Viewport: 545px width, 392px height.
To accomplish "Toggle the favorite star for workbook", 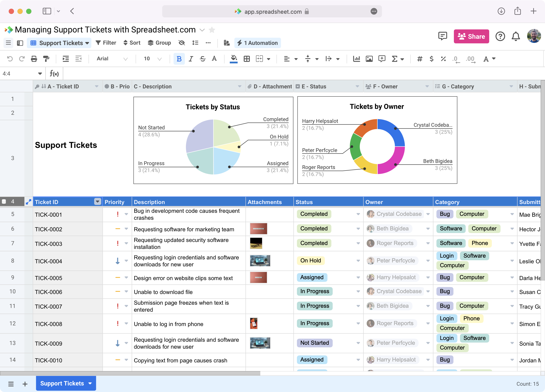I will [212, 30].
